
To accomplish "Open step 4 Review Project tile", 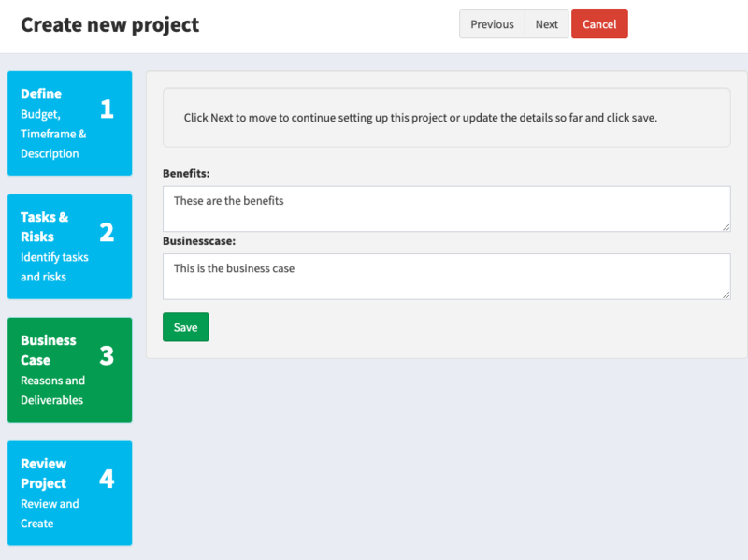I will (x=69, y=494).
